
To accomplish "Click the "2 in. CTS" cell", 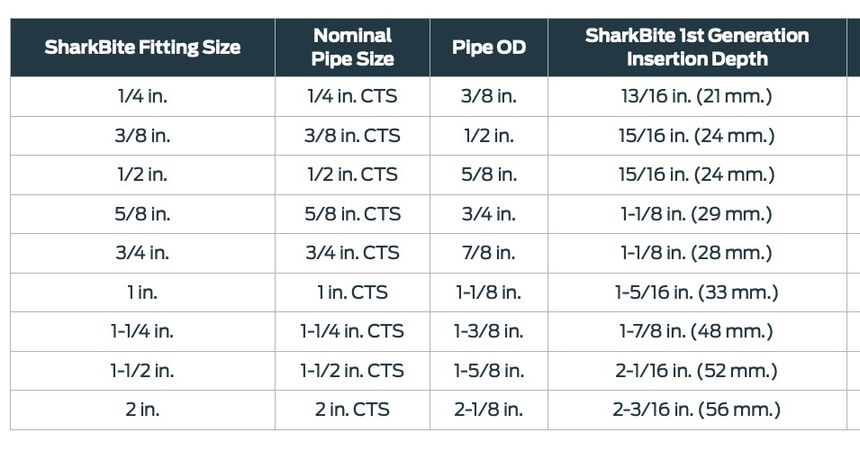I will tap(352, 410).
